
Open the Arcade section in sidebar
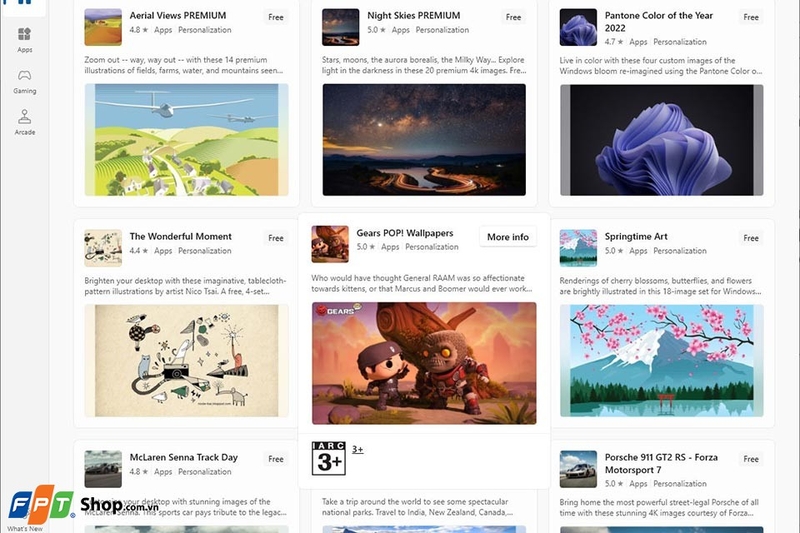pyautogui.click(x=24, y=122)
